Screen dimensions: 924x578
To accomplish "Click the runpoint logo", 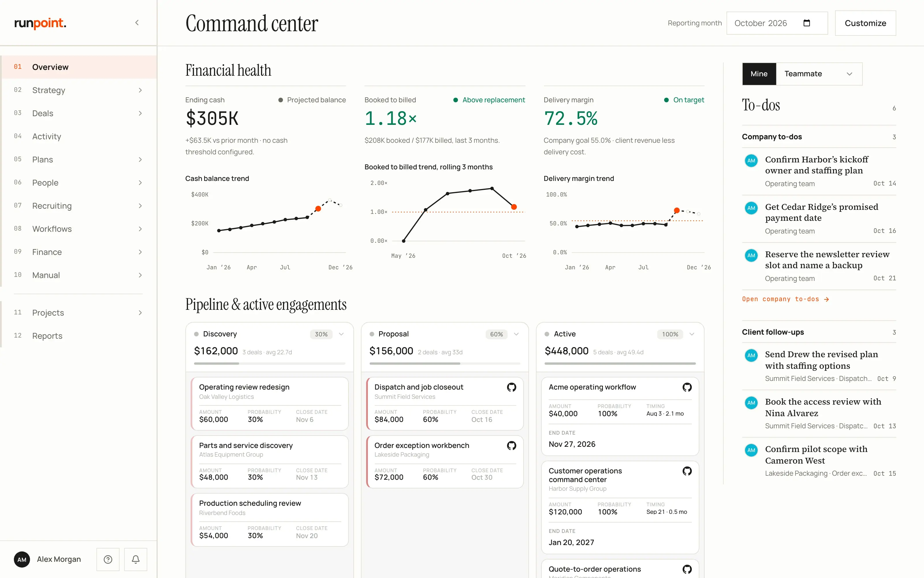I will [x=40, y=23].
